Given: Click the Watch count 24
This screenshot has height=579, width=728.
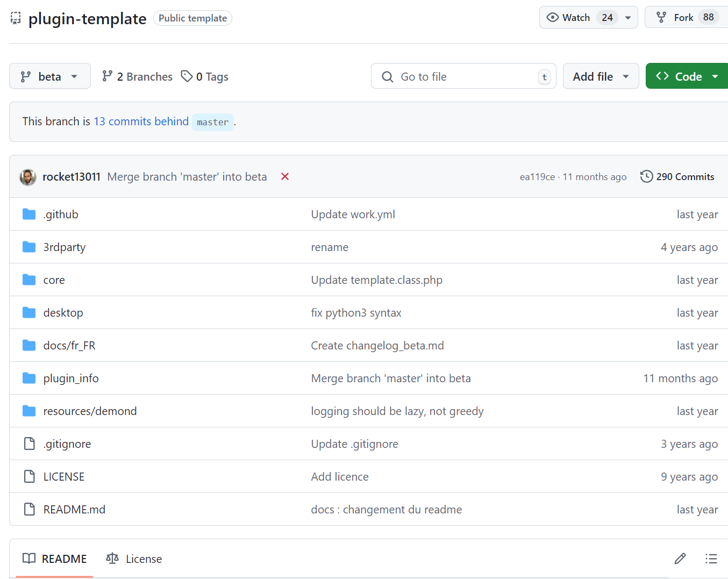Looking at the screenshot, I should [x=608, y=18].
